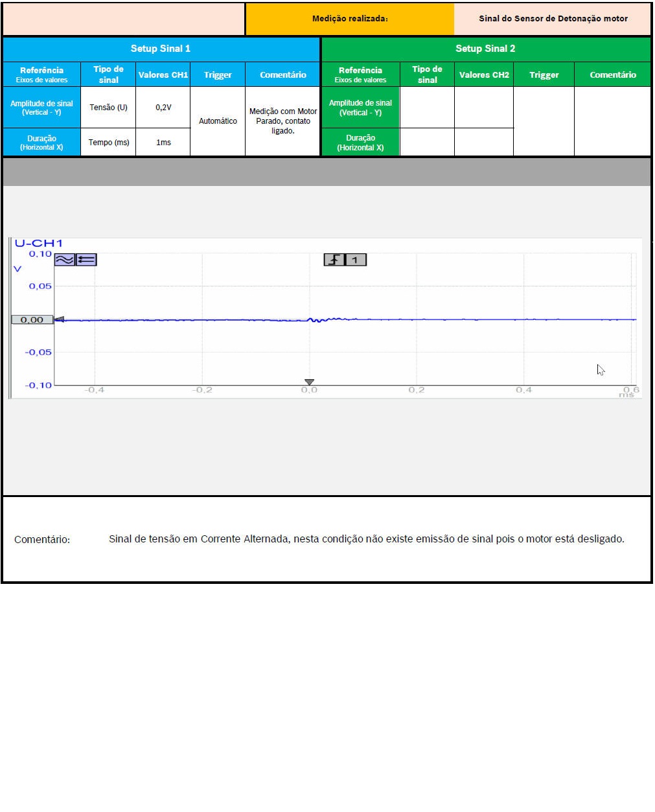Click the AC coupling wave icon
655x812 pixels.
pos(64,260)
